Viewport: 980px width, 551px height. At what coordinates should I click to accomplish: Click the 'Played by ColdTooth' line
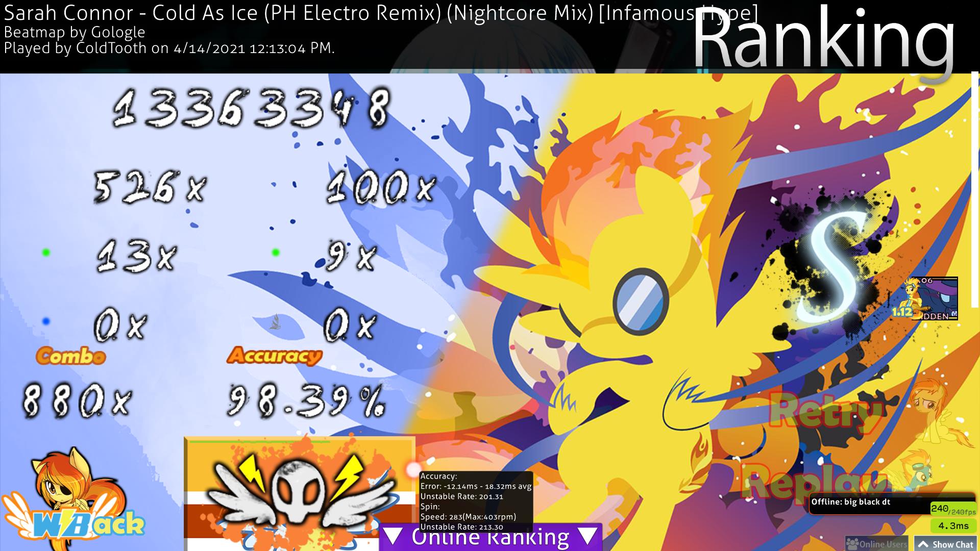[x=169, y=48]
